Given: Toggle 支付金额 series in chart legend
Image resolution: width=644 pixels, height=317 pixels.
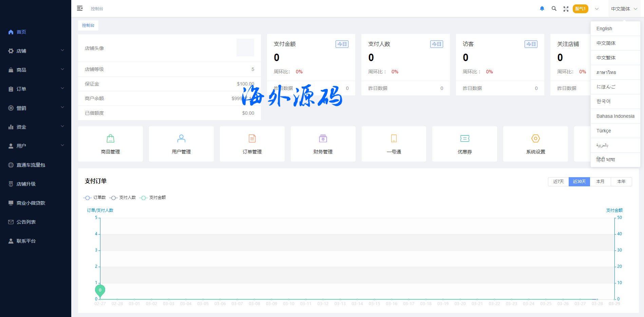Looking at the screenshot, I should coord(153,198).
